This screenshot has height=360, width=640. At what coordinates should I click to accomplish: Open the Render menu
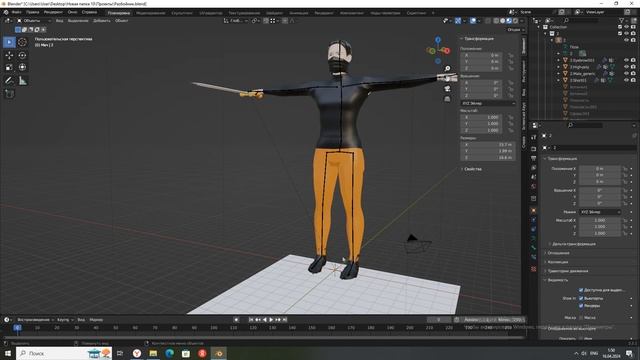(53, 12)
